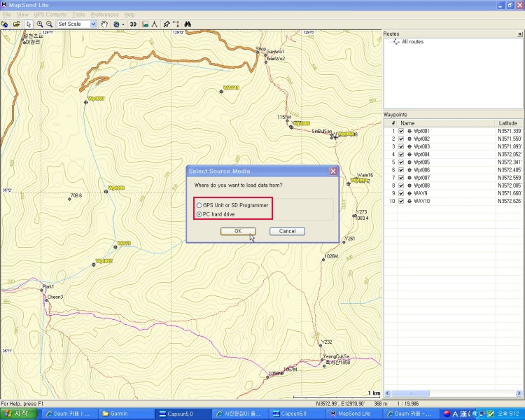This screenshot has height=420, width=525.
Task: Open the vertical profile chart icon
Action: coord(145,24)
